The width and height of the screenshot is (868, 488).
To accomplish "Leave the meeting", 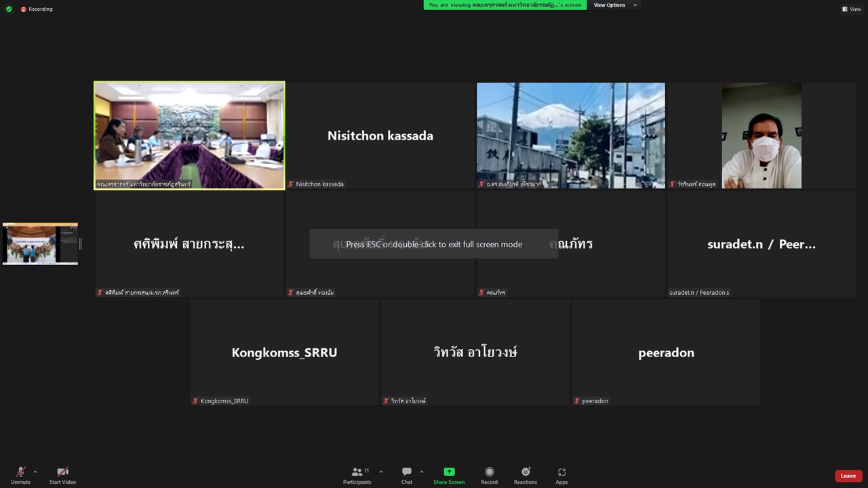I will (x=848, y=476).
